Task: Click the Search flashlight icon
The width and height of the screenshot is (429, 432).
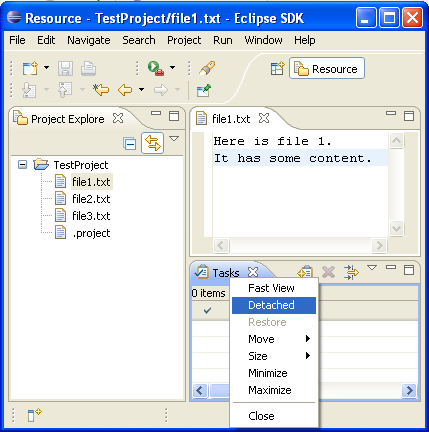Action: [207, 68]
